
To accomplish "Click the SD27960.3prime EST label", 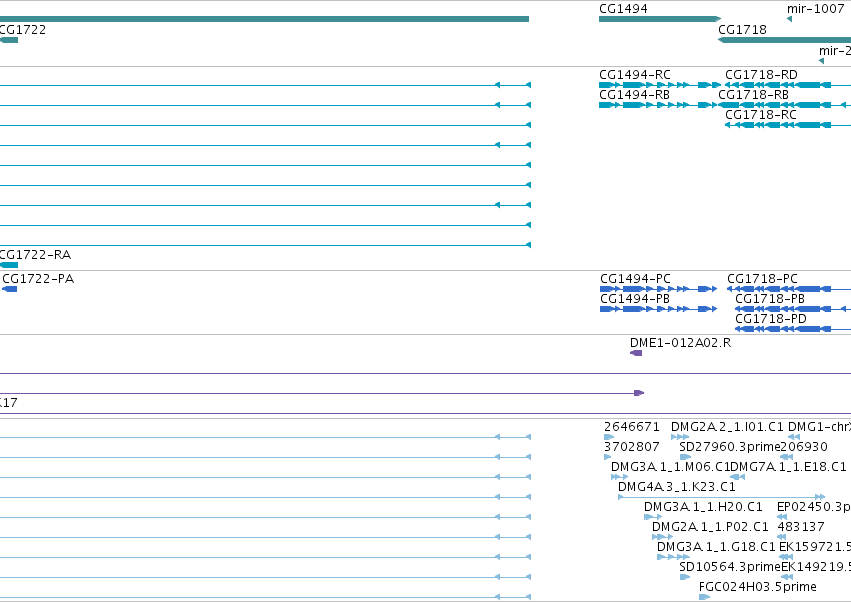I will [729, 447].
